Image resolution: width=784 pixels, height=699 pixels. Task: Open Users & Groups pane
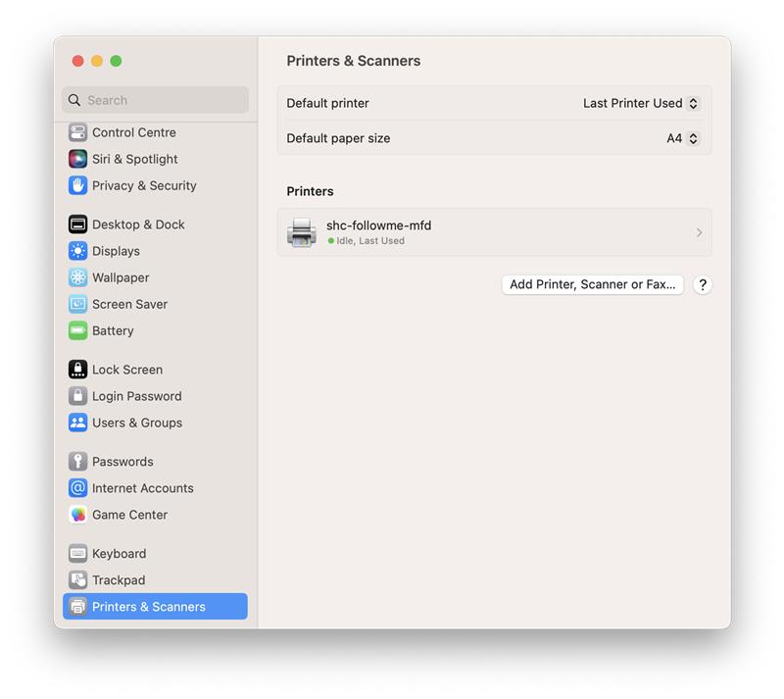[136, 423]
